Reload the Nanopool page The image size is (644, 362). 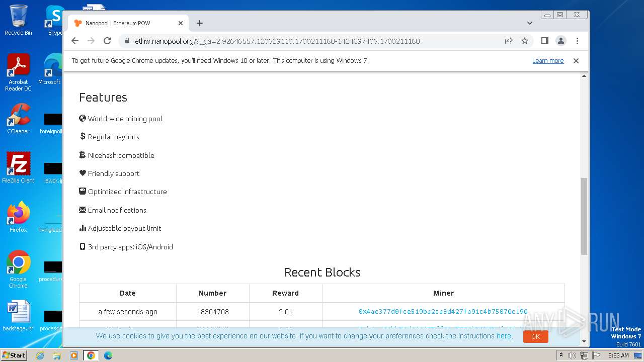tap(107, 41)
